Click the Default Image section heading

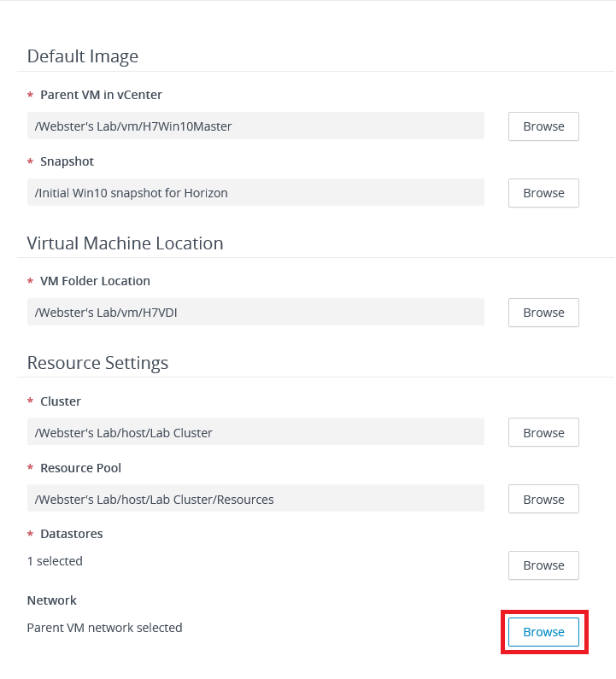tap(83, 56)
